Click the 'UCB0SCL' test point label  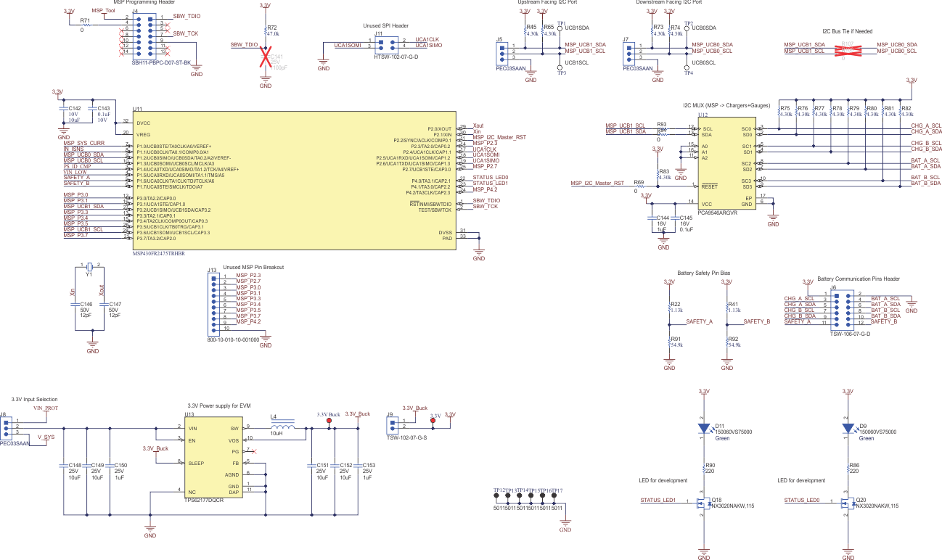tap(703, 63)
